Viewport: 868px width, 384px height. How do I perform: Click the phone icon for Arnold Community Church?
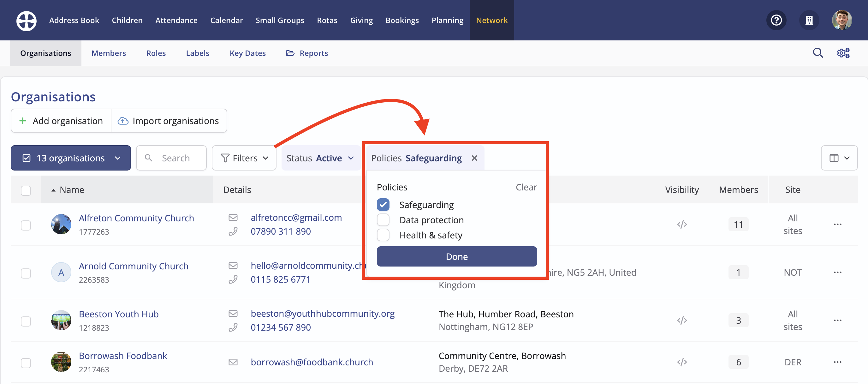click(233, 279)
